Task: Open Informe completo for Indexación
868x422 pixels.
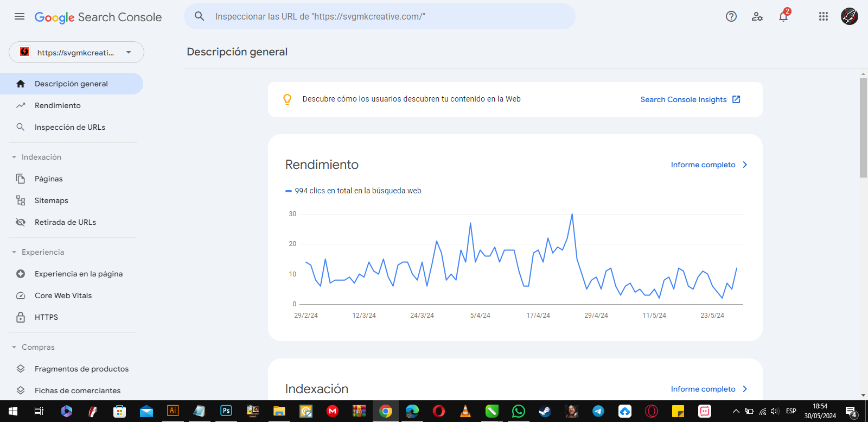Action: pos(703,389)
